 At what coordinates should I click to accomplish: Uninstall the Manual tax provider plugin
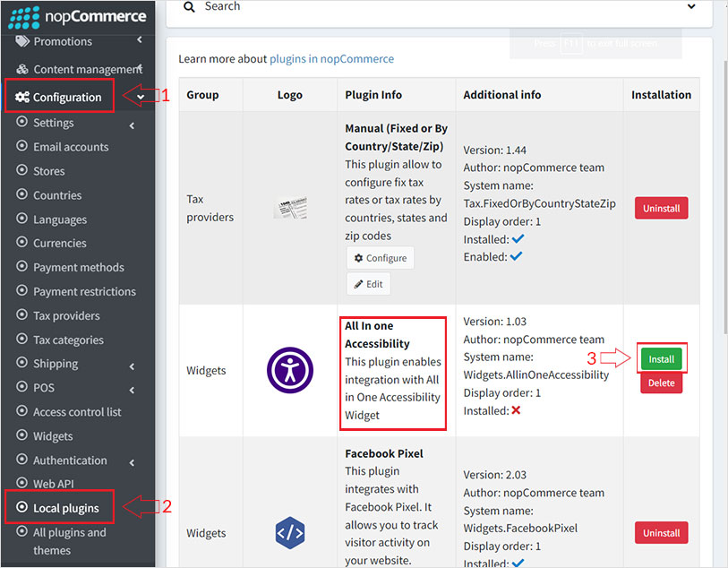[x=661, y=208]
